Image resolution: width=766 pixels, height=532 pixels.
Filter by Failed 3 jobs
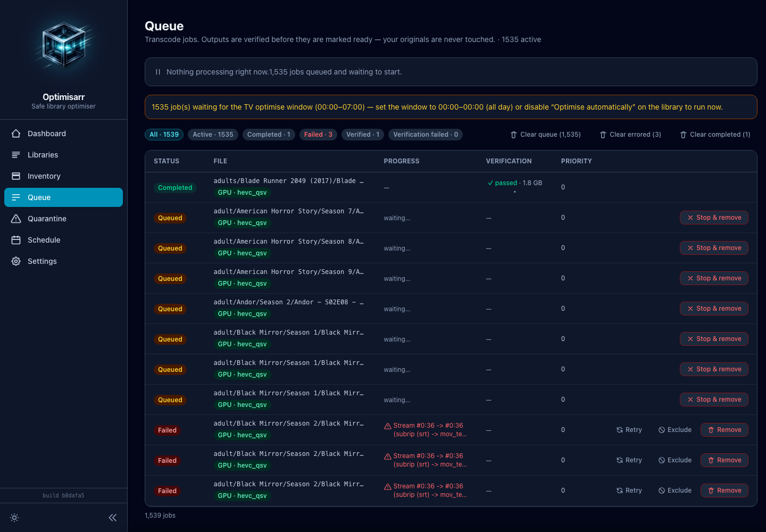point(318,135)
